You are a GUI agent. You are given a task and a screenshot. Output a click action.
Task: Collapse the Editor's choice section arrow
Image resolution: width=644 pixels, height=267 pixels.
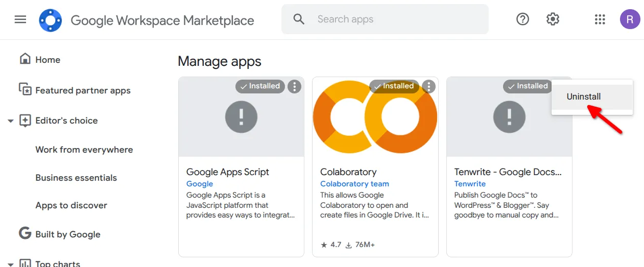10,121
